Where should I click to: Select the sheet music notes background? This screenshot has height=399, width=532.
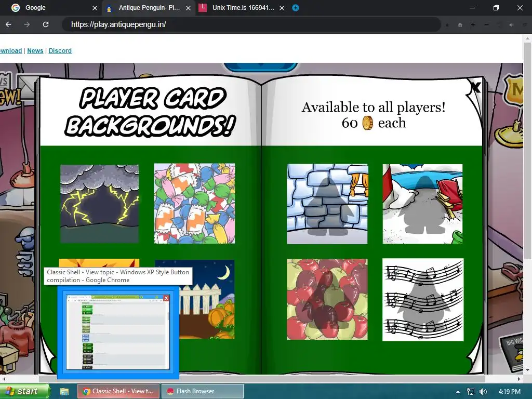click(423, 300)
